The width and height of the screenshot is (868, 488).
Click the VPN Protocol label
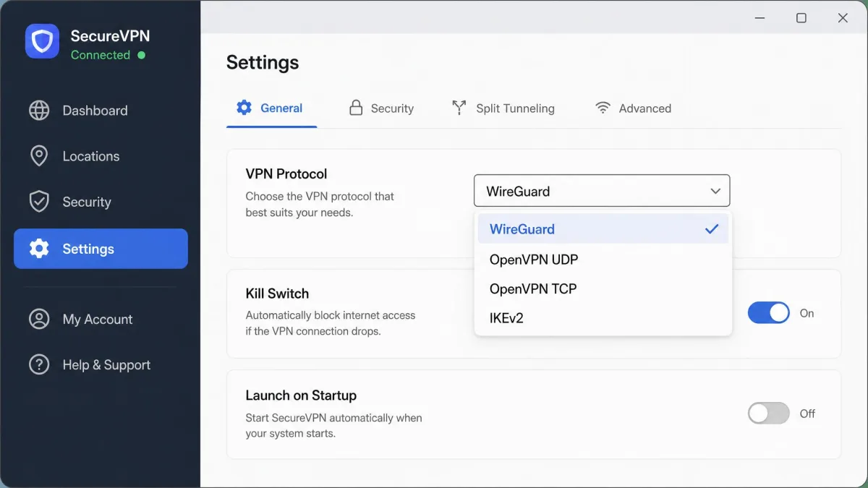(286, 174)
